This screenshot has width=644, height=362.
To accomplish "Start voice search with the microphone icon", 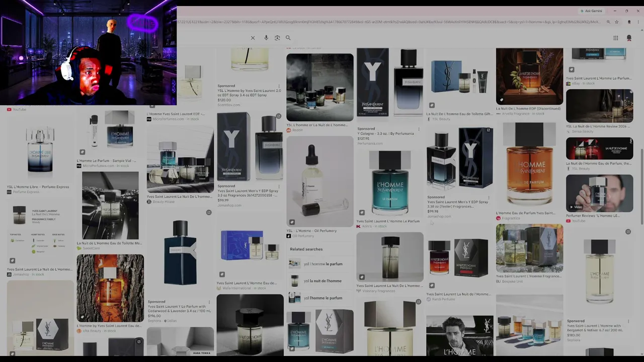I will coord(266,38).
